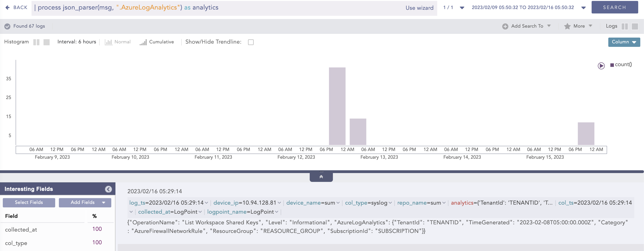Click the Use wizard link
Screen dimensions: 644x251
coord(420,7)
